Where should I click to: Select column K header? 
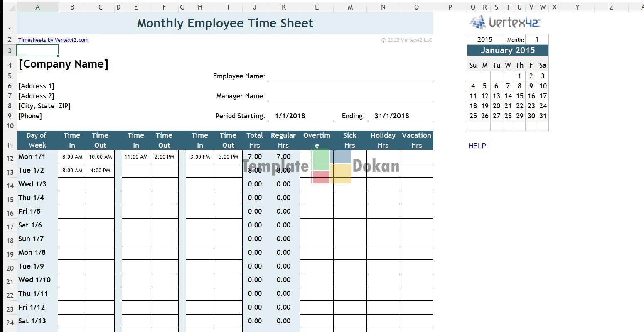283,7
